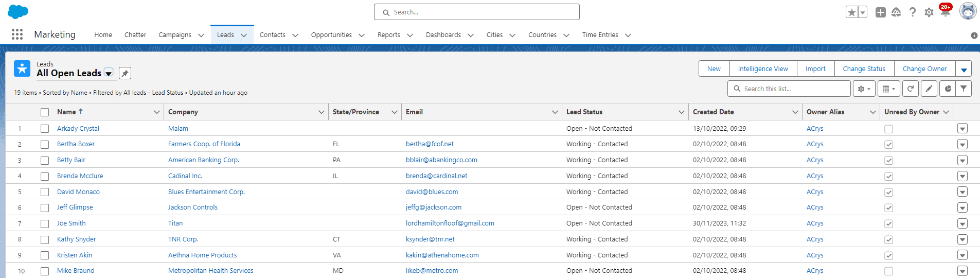Open the notifications bell icon
The height and width of the screenshot is (278, 980).
(x=945, y=12)
